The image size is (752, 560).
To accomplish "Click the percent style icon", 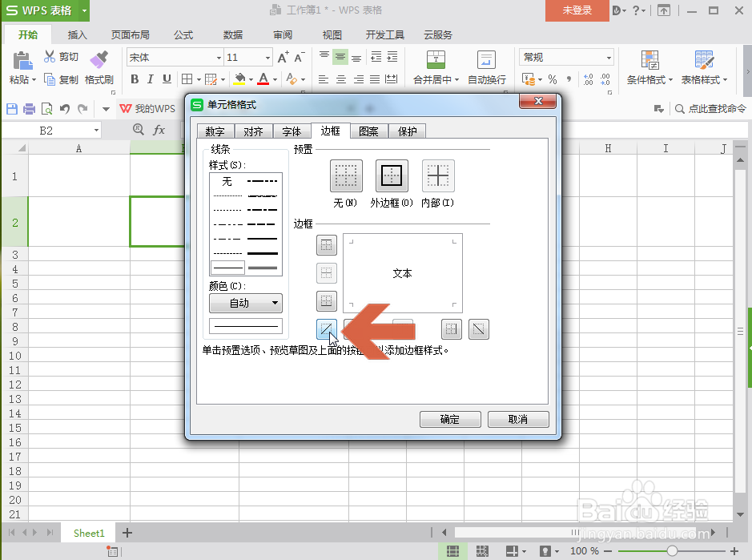I will pyautogui.click(x=553, y=79).
